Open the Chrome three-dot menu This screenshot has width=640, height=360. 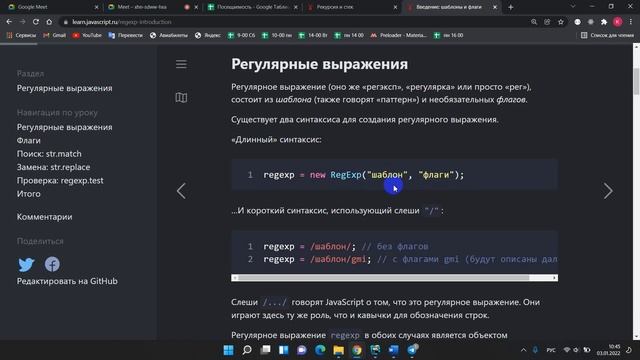631,22
